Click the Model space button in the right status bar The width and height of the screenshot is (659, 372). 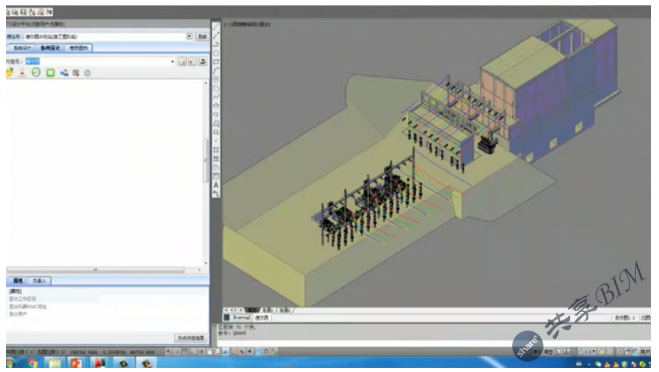[x=548, y=351]
